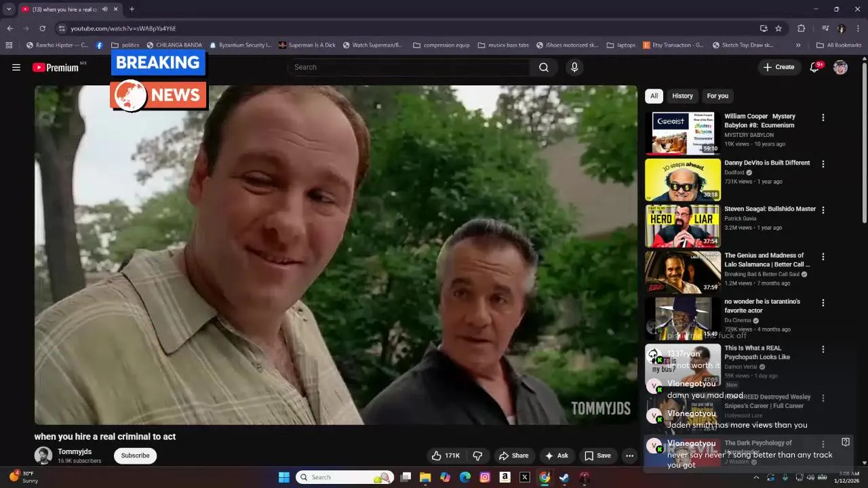
Task: Open a new browser tab
Action: 132,9
